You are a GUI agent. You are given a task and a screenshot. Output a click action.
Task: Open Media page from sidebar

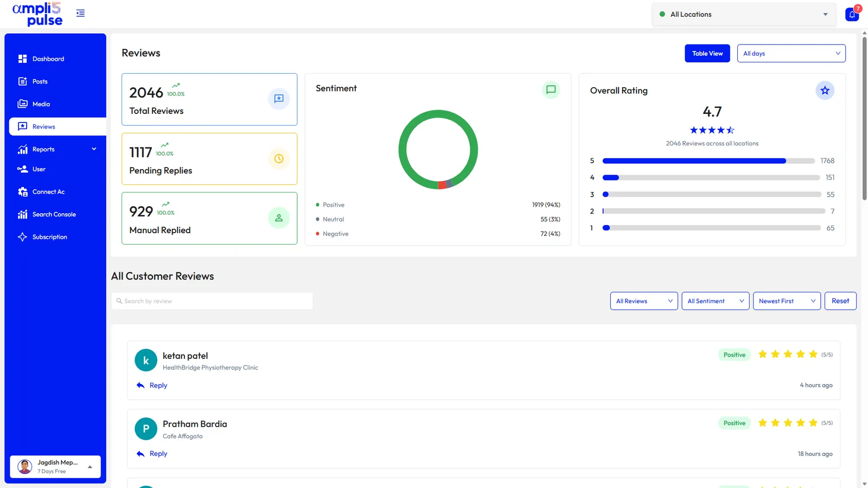click(58, 104)
